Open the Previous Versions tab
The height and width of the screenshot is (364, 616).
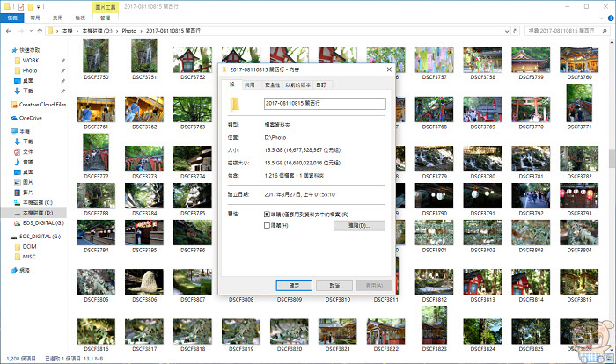click(297, 84)
